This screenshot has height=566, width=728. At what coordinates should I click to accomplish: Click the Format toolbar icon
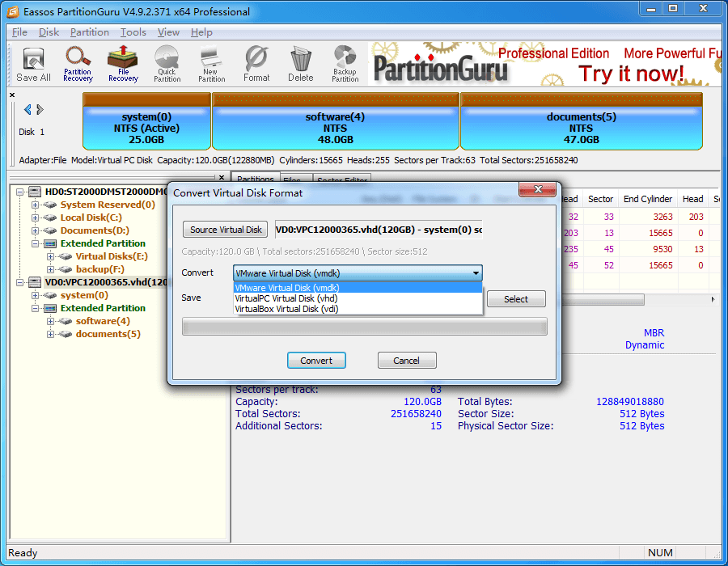click(256, 65)
